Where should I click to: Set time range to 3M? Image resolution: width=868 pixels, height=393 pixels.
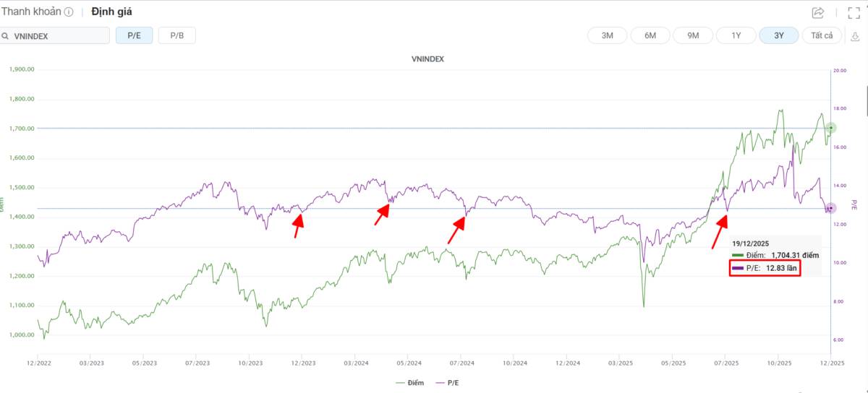point(608,35)
